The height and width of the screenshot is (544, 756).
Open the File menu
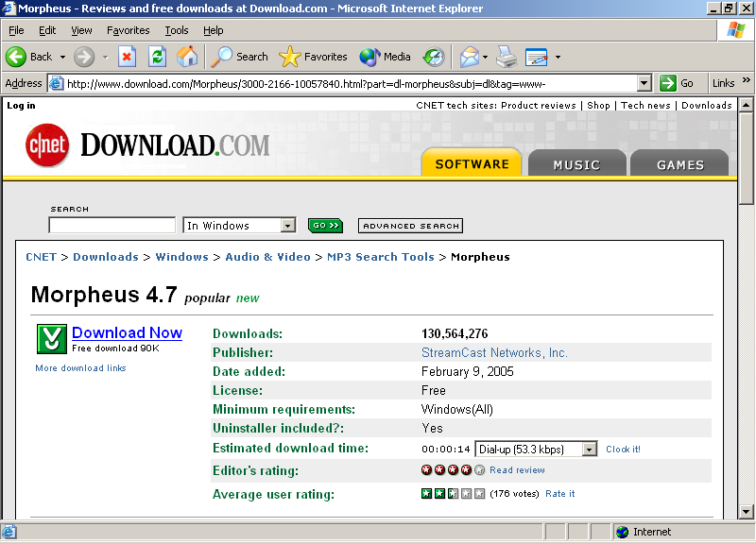16,30
